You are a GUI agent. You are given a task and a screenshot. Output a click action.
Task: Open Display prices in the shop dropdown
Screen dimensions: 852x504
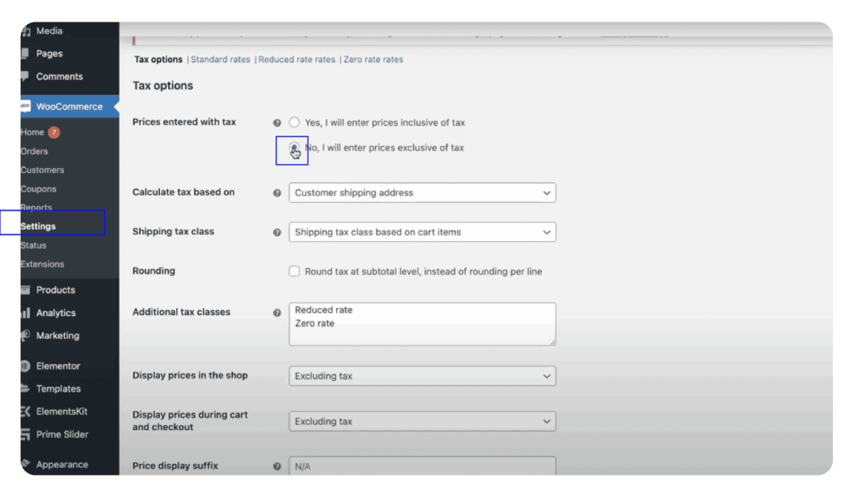(422, 376)
